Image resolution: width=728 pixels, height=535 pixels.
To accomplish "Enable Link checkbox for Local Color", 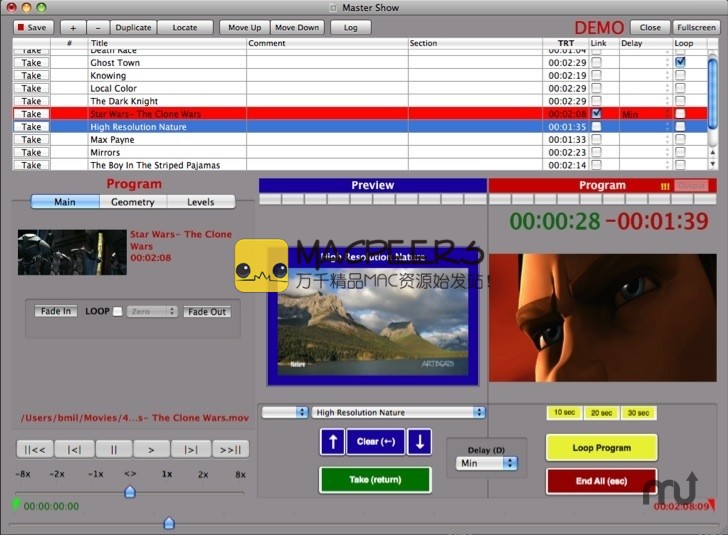I will [597, 88].
